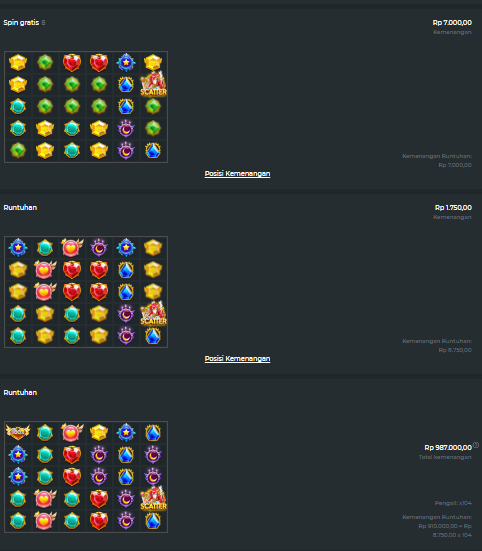Click the Rp 7.000,00 Kemenangan amount
This screenshot has height=551, width=482.
pos(452,22)
